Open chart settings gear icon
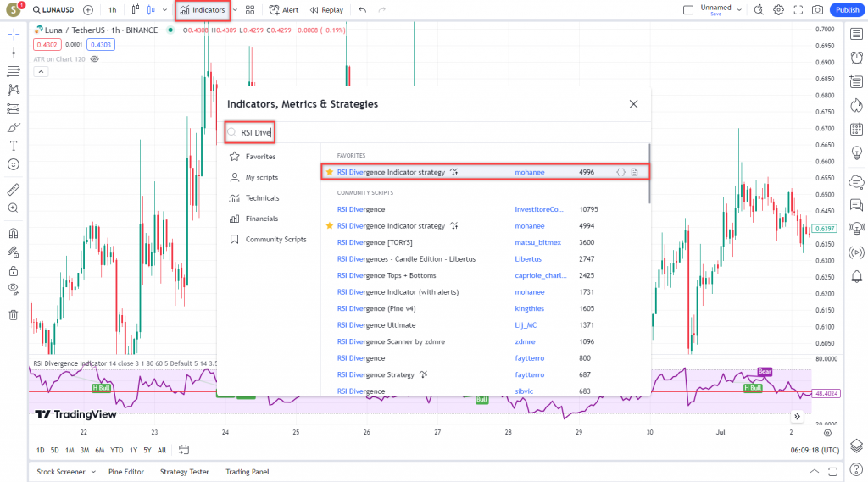Screen dimensions: 868x482 (x=778, y=10)
